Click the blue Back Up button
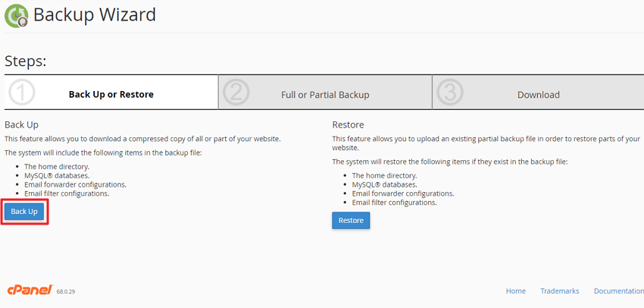Screen dimensions: 644x308 point(24,212)
